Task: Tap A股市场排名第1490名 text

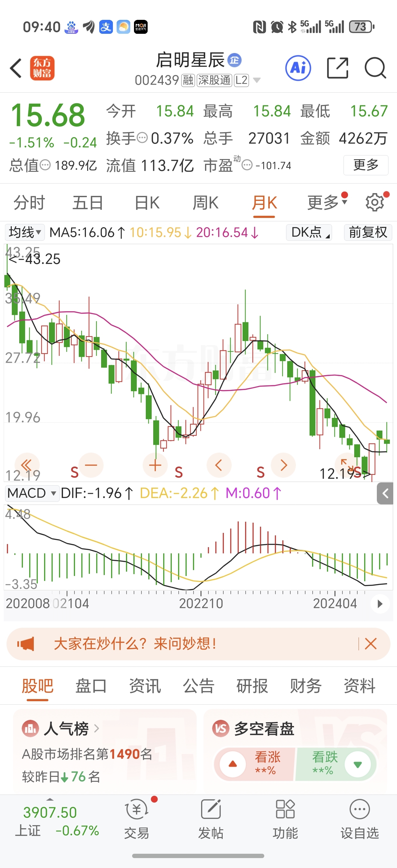Action: 87,754
